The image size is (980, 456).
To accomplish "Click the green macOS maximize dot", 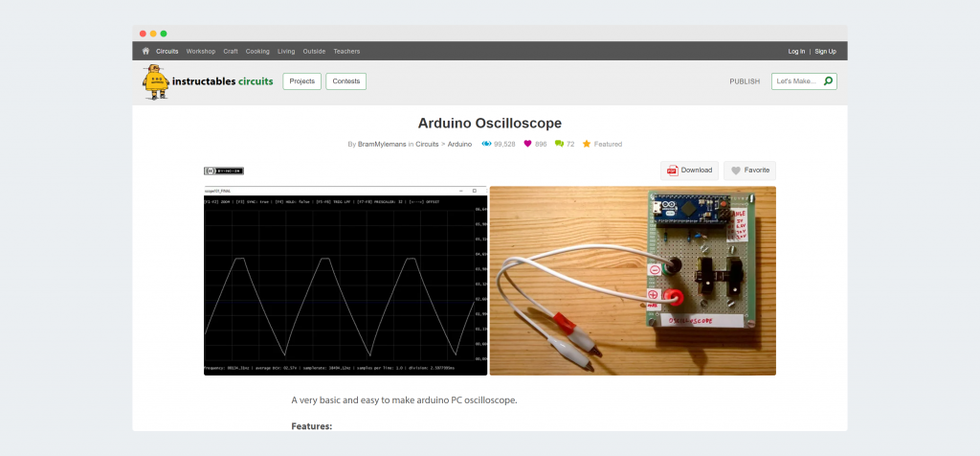I will (x=164, y=34).
